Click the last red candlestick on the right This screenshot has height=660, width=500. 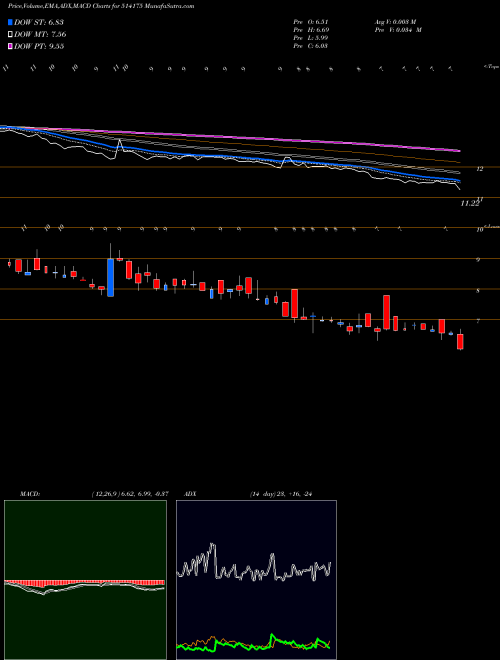pos(460,342)
